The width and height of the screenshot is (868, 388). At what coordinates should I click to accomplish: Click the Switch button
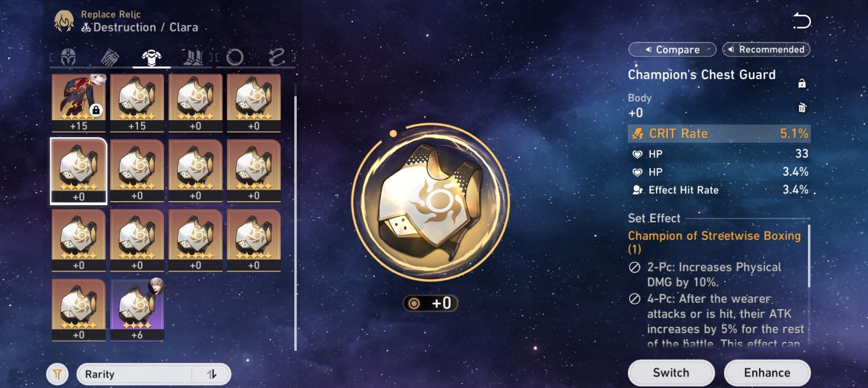click(671, 373)
